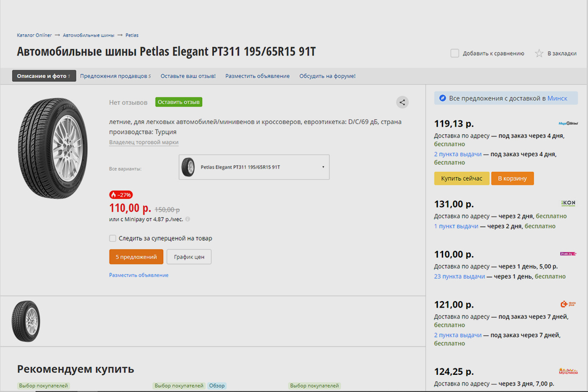Click the '5 предложений' button
This screenshot has height=392, width=588.
pos(136,257)
